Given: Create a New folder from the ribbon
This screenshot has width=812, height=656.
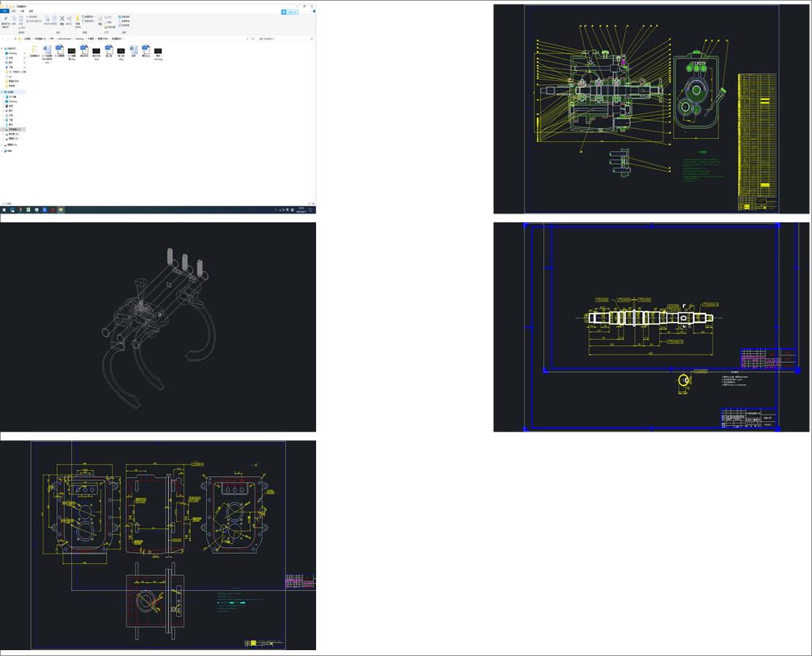Looking at the screenshot, I should 78,21.
